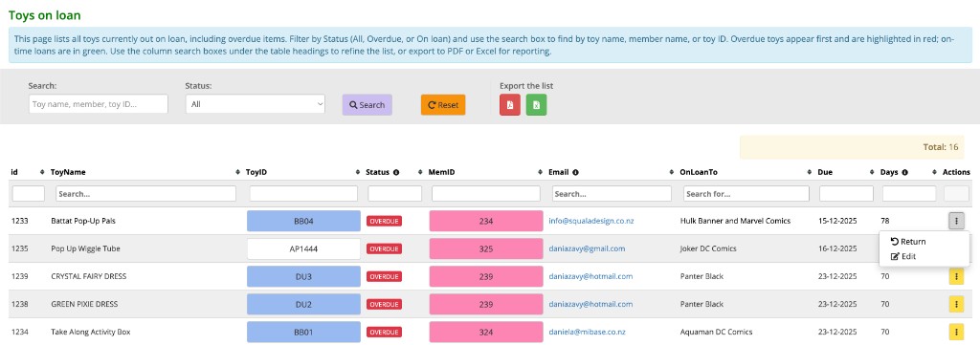Open email daniela@mibase.co.nz
The image size is (980, 345).
(x=587, y=332)
